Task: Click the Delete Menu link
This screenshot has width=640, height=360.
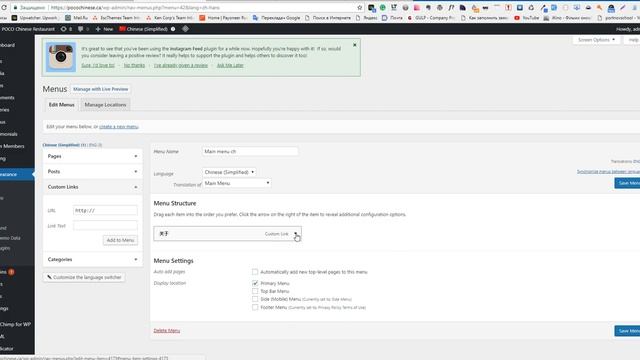Action: pos(167,331)
